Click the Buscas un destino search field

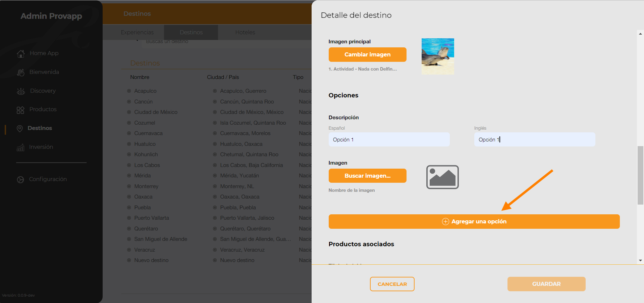pyautogui.click(x=226, y=42)
